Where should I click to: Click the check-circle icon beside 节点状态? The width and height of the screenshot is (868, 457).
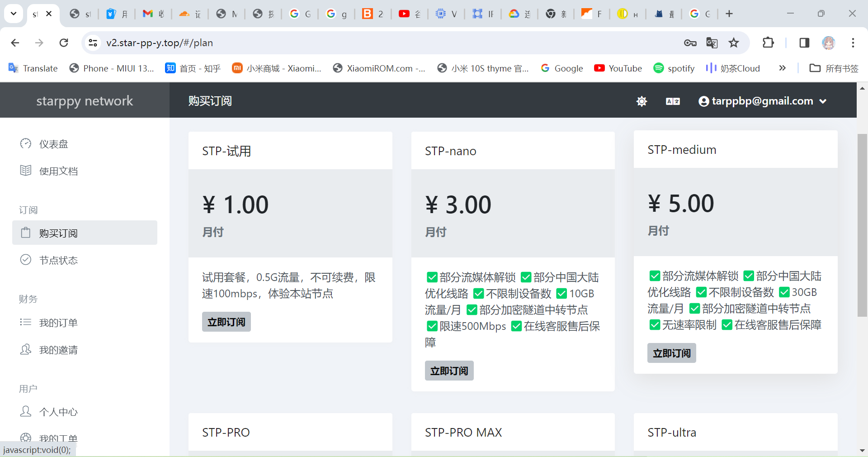coord(26,259)
